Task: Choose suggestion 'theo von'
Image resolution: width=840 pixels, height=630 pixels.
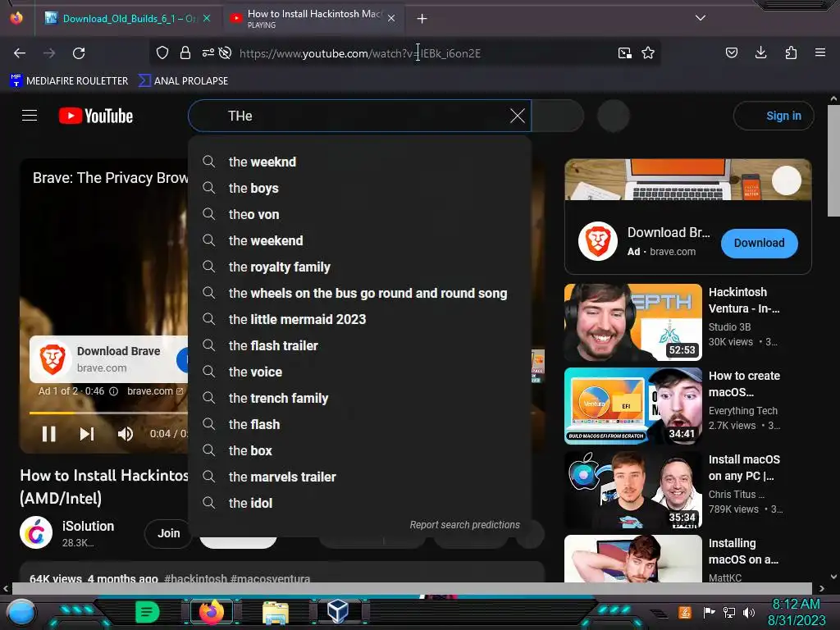Action: click(x=359, y=214)
